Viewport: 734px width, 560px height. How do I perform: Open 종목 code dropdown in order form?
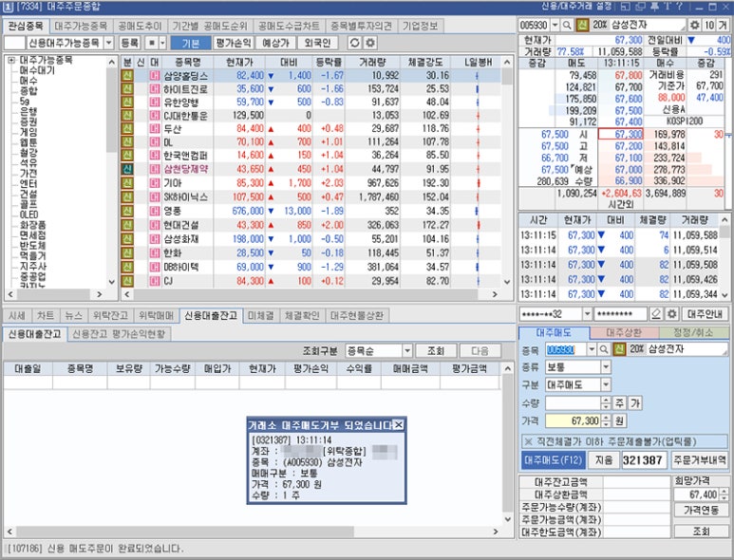click(x=593, y=349)
